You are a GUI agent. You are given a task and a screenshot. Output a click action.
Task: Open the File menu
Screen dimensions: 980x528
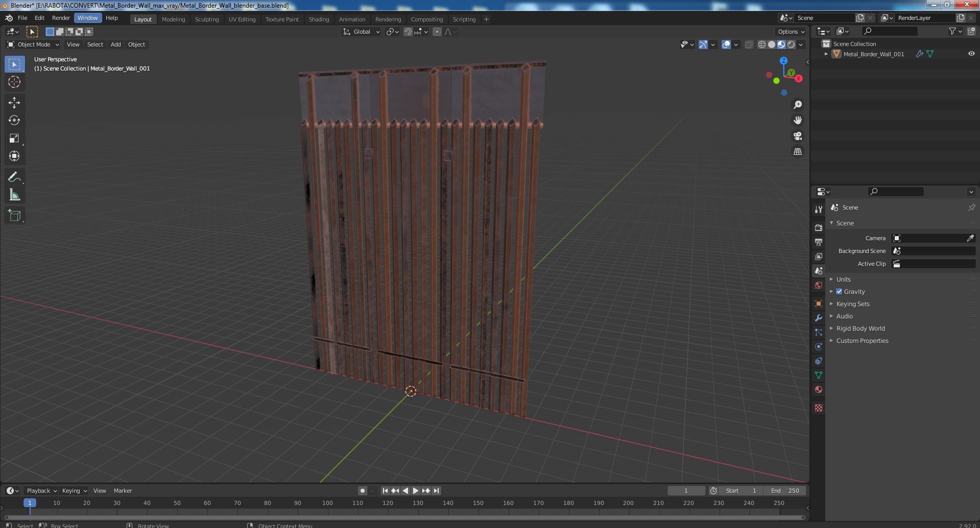coord(22,18)
